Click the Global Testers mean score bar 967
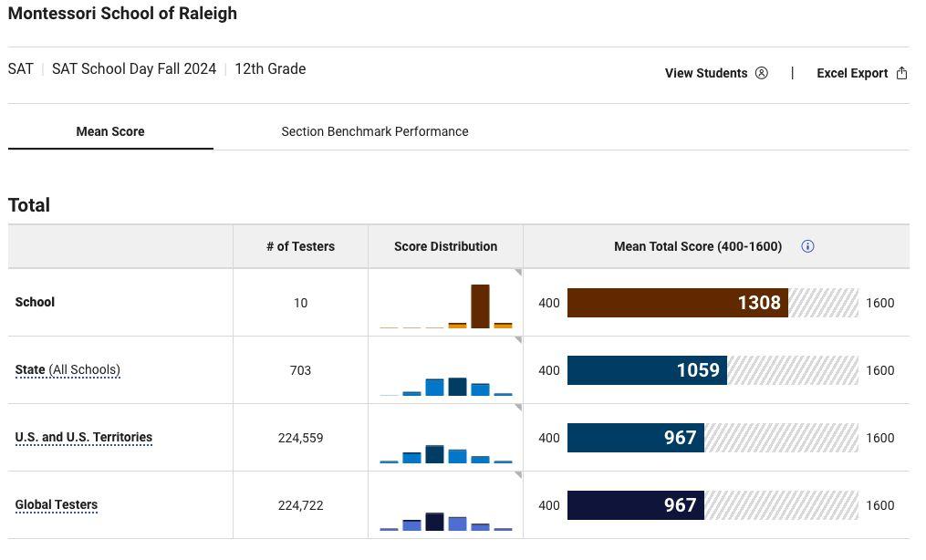Screen dimensions: 926x560 pyautogui.click(x=636, y=505)
